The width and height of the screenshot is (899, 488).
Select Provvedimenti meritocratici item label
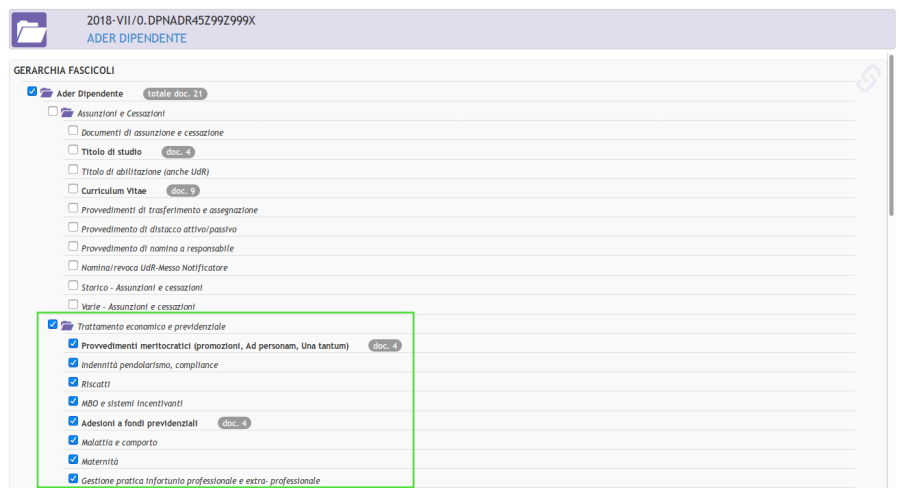[228, 346]
